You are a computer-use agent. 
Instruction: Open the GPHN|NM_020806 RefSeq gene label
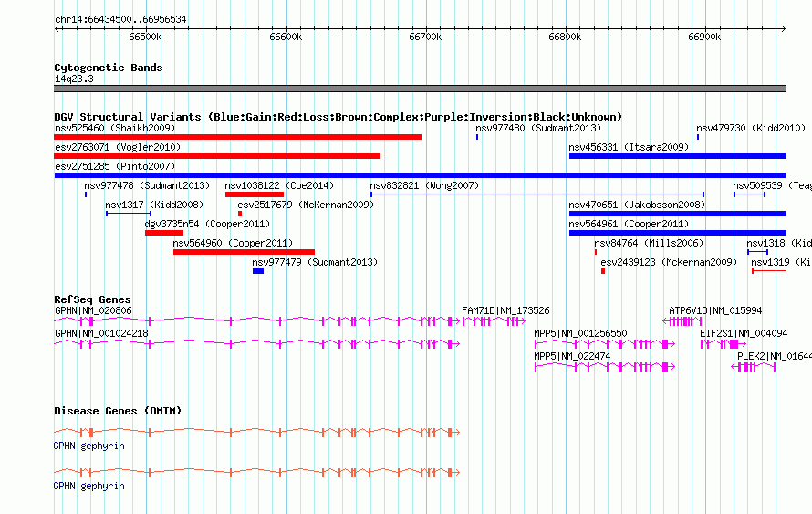click(x=93, y=311)
